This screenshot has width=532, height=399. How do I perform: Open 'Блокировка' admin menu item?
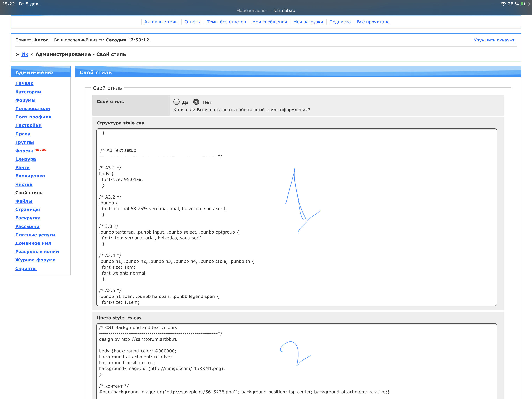30,176
